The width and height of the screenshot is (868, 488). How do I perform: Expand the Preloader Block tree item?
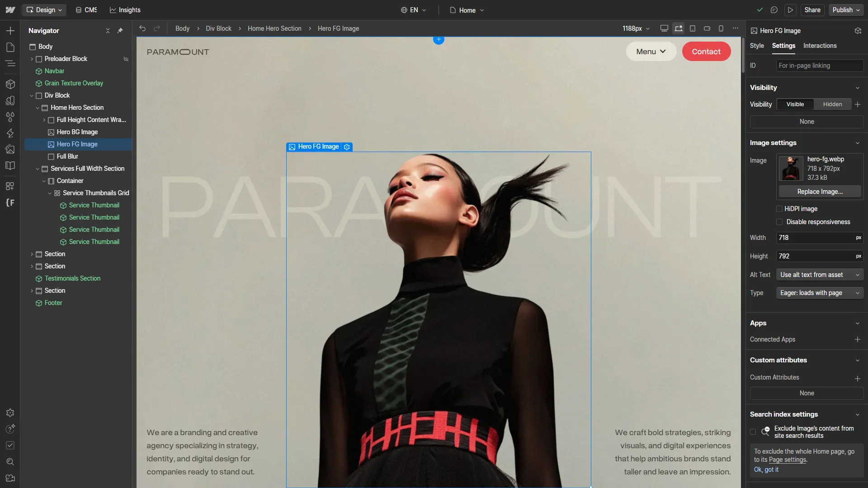click(x=32, y=59)
